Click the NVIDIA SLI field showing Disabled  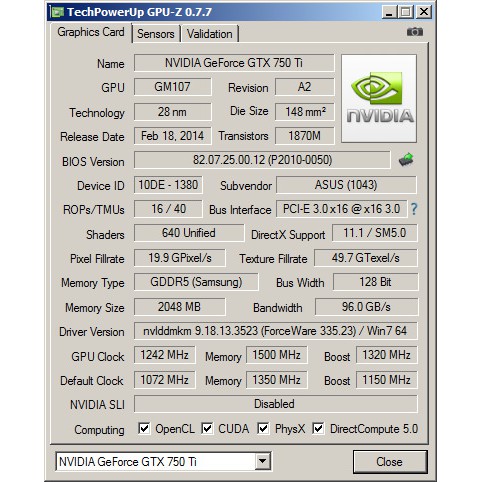pyautogui.click(x=275, y=404)
